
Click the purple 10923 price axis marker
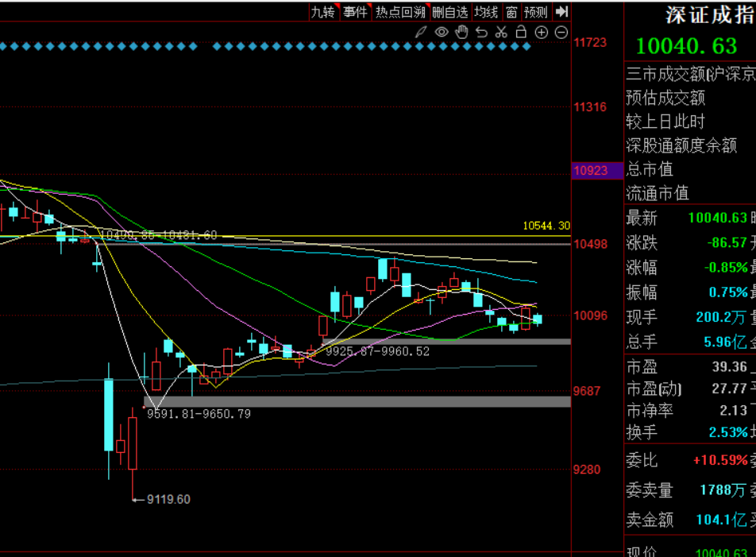[x=590, y=171]
